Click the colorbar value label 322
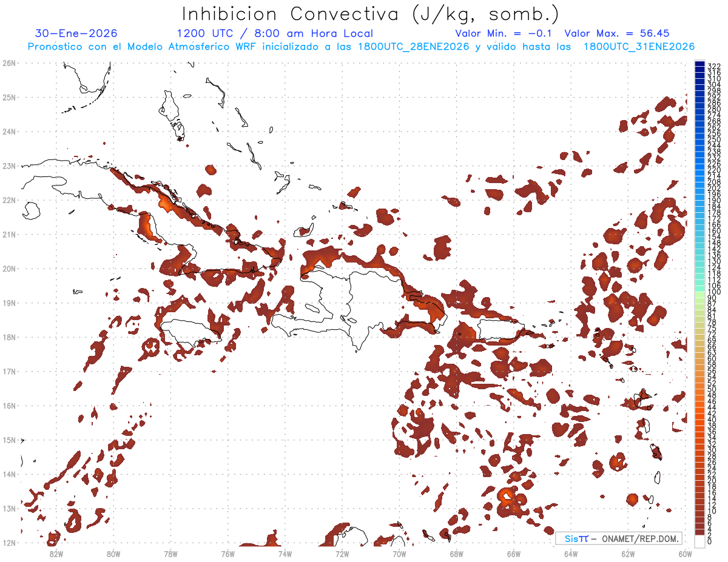The image size is (728, 562). tap(714, 66)
